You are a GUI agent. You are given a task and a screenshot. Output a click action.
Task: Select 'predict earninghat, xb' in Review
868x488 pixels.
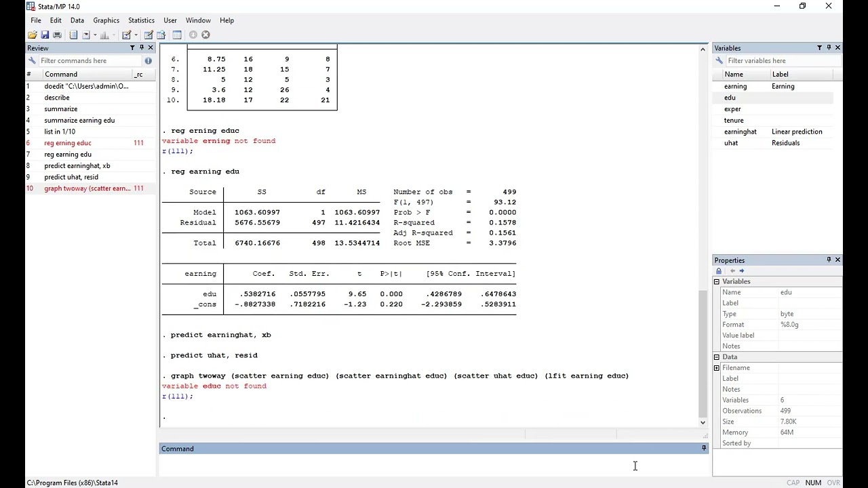90,166
